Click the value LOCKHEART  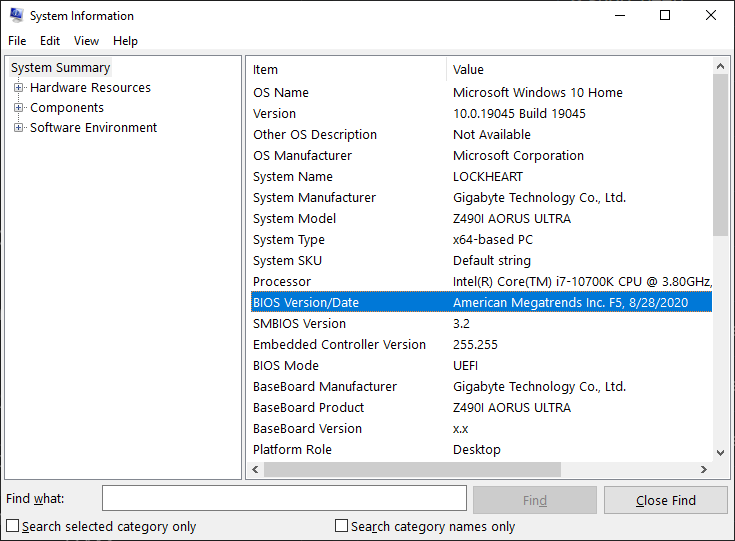488,177
